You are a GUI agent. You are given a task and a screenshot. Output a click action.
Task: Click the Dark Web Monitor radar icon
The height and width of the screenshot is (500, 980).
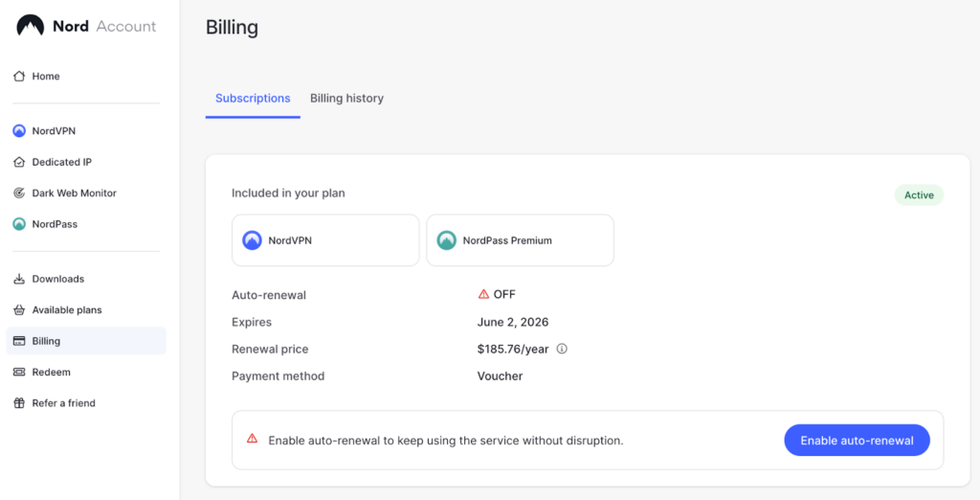click(19, 193)
